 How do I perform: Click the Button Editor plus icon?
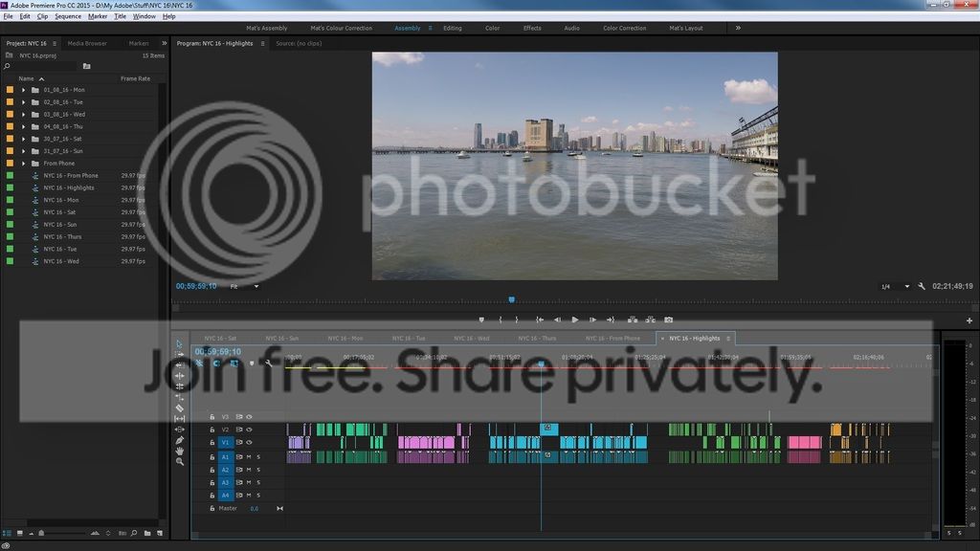click(969, 320)
